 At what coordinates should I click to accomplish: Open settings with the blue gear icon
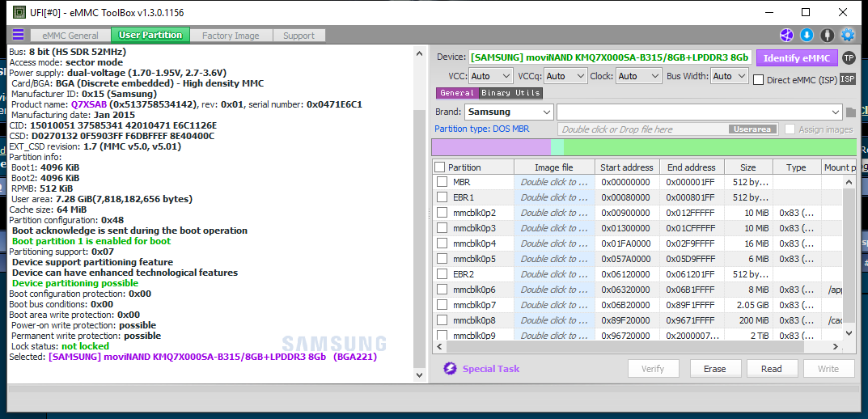tap(848, 36)
